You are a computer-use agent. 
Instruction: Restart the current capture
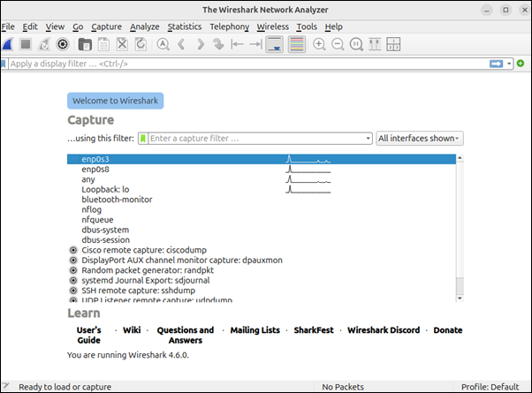pyautogui.click(x=44, y=44)
